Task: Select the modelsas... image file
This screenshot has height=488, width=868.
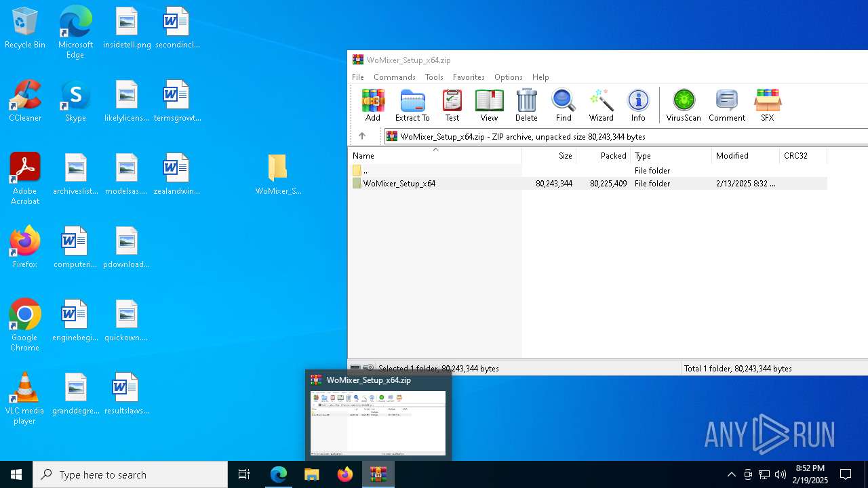Action: tap(127, 175)
